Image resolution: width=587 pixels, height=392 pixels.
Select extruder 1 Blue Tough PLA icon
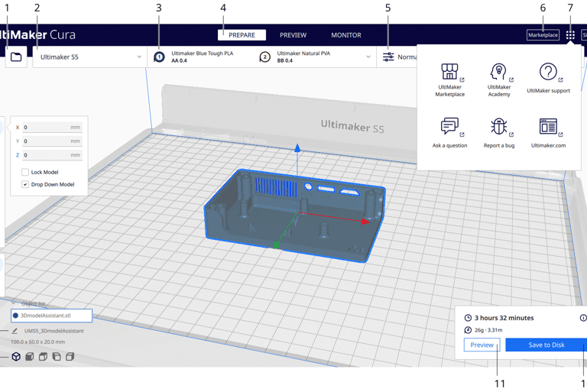(159, 57)
